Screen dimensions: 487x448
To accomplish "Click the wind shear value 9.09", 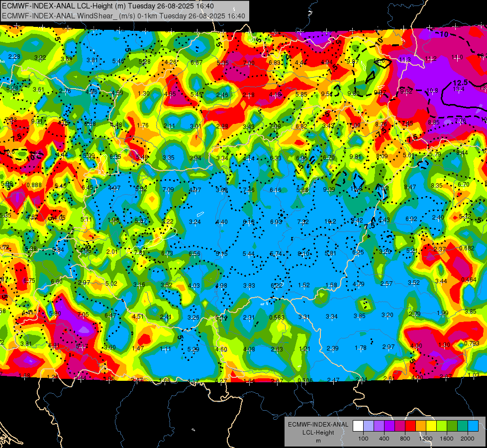I will click(329, 189).
